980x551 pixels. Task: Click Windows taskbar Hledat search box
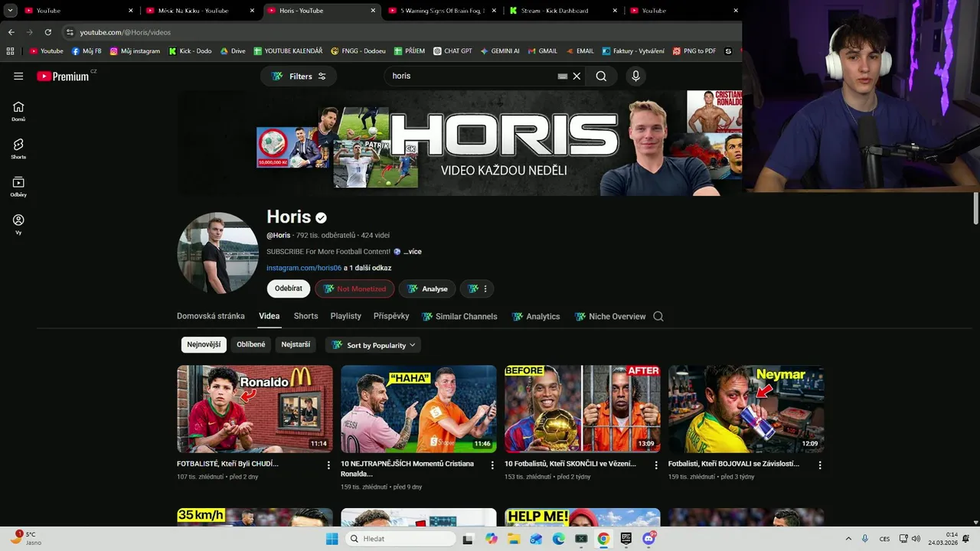point(400,539)
